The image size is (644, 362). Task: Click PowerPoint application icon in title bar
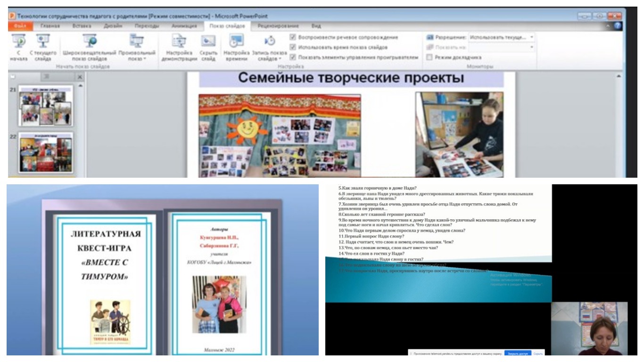(12, 16)
